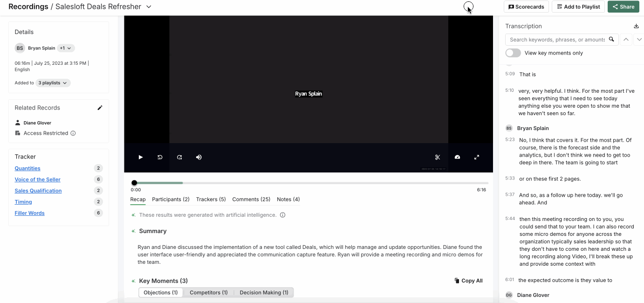Open playback speed gauge icon
This screenshot has height=303, width=644.
pyautogui.click(x=457, y=158)
